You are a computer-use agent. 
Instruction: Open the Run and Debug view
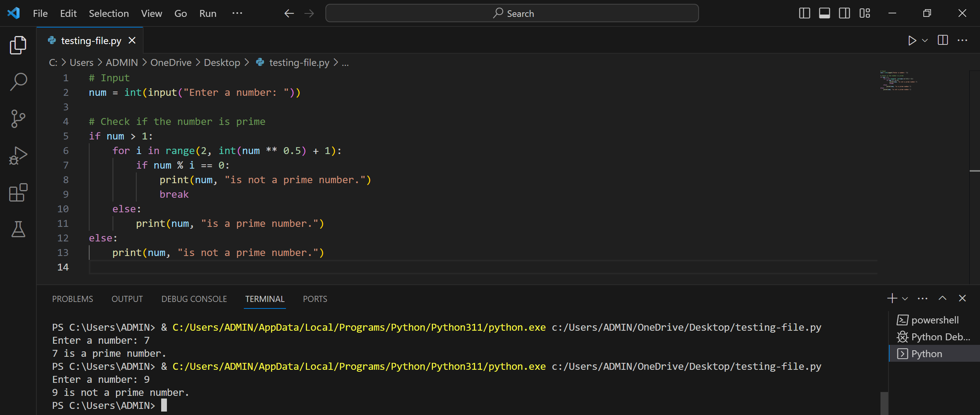[x=18, y=156]
